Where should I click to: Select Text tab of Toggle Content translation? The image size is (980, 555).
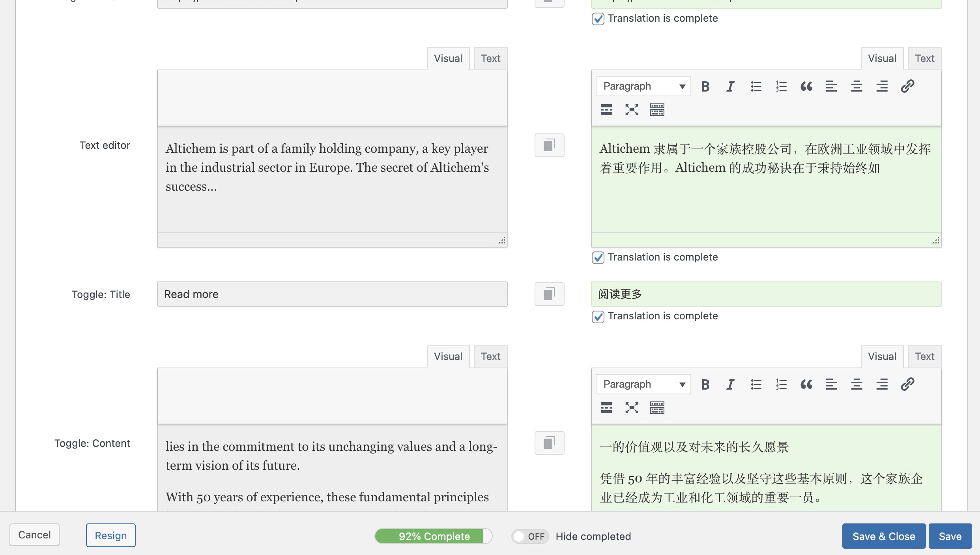point(924,357)
